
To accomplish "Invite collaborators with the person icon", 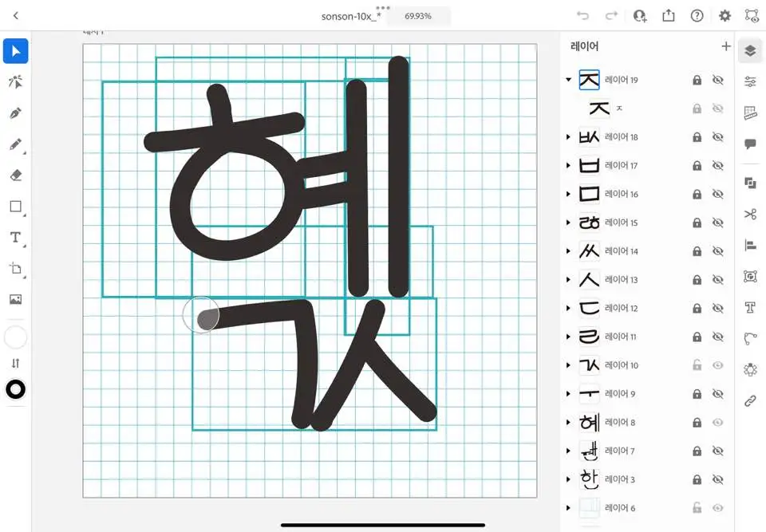I will 640,16.
